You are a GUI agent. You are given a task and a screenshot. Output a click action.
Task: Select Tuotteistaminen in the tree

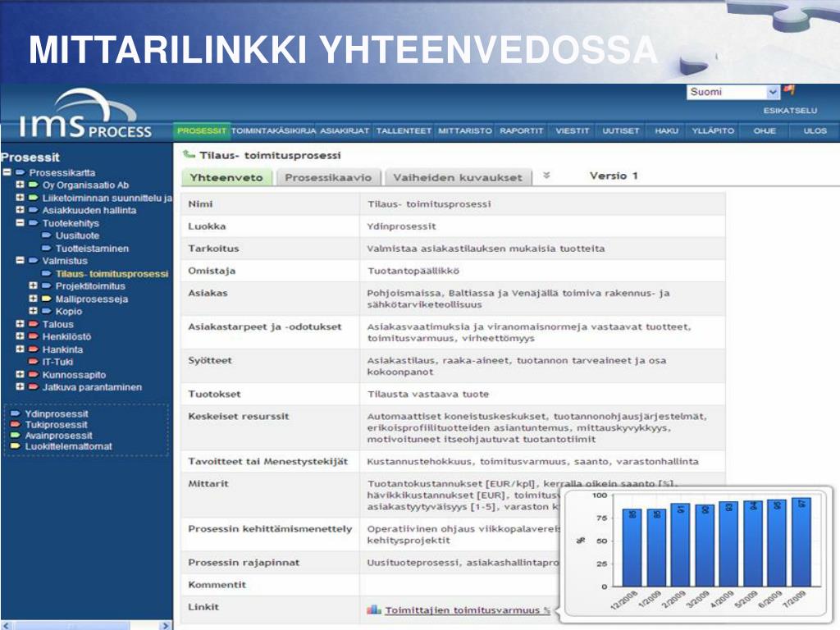(x=92, y=249)
